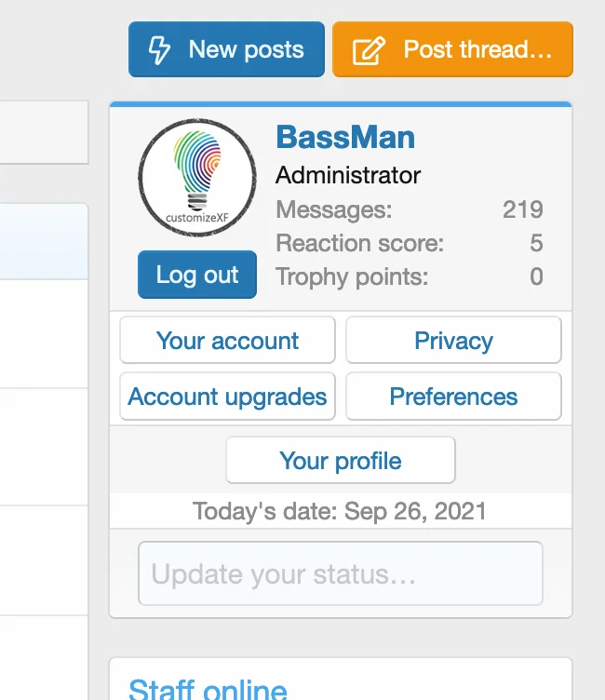Click the New posts button
605x700 pixels.
(x=226, y=49)
